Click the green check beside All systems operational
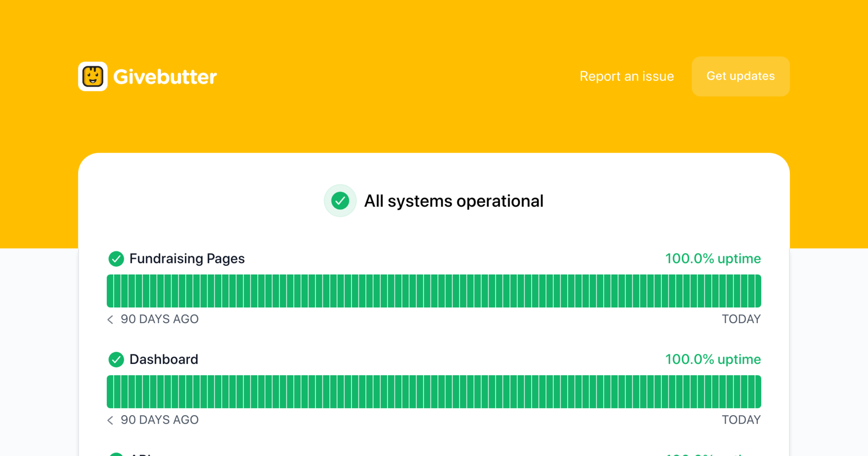The height and width of the screenshot is (456, 868). (x=340, y=201)
